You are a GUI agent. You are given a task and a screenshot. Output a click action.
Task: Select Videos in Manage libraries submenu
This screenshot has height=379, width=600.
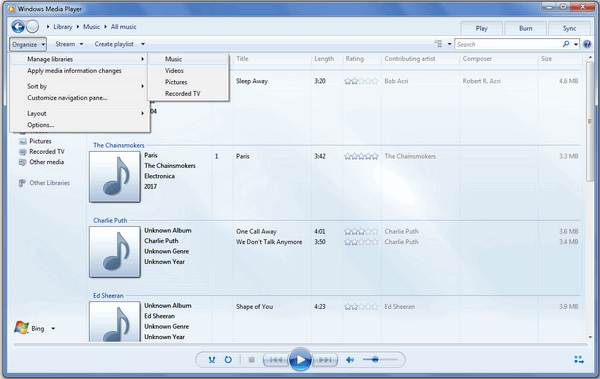coord(188,70)
